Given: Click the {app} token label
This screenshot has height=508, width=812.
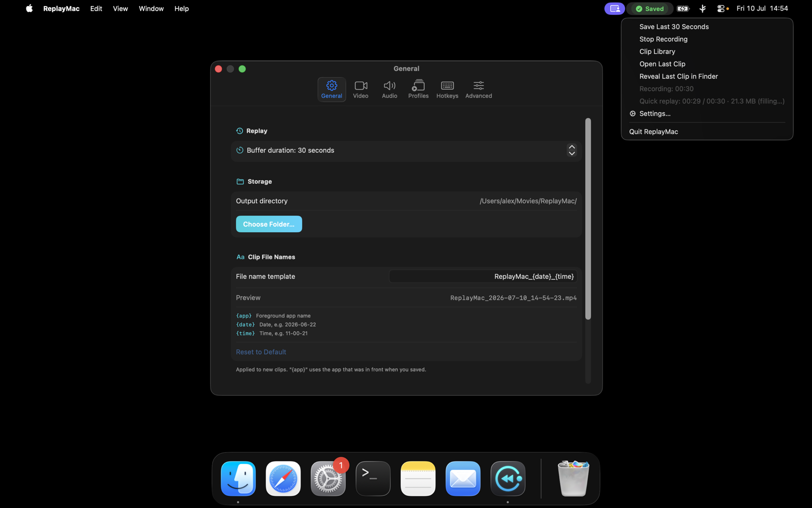Looking at the screenshot, I should 244,316.
